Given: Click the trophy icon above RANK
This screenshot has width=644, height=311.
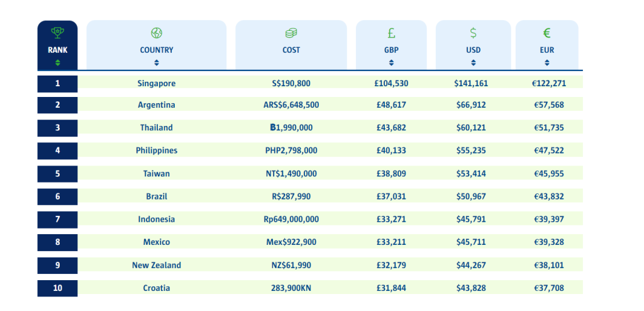Looking at the screenshot, I should (57, 33).
